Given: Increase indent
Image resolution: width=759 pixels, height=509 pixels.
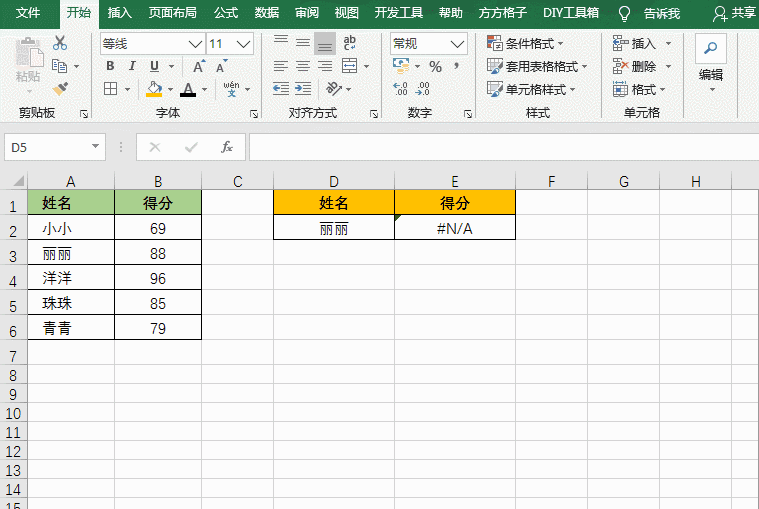Looking at the screenshot, I should tap(303, 89).
